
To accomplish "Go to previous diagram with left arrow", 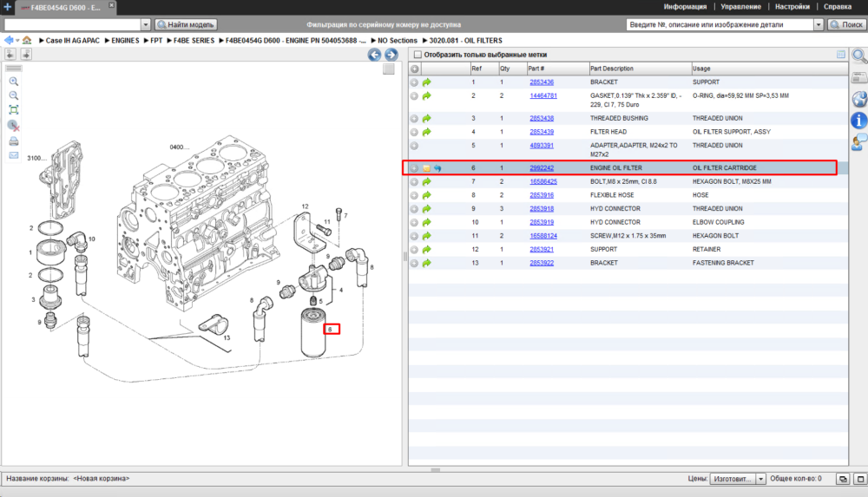I will [x=375, y=55].
